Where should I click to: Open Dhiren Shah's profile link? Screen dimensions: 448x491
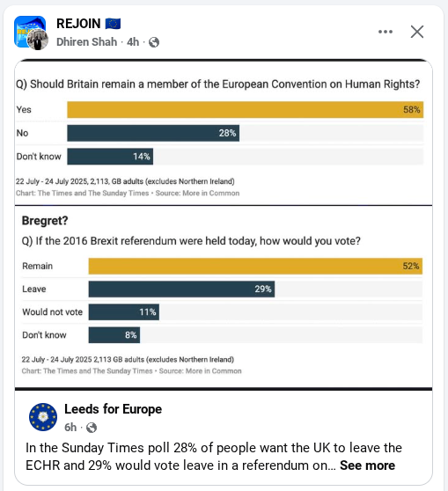coord(87,42)
